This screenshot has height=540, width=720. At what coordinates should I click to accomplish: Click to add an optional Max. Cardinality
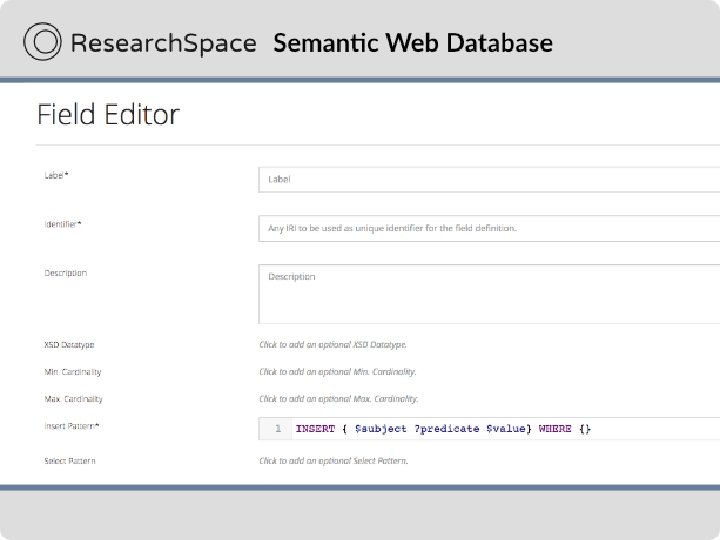(339, 399)
